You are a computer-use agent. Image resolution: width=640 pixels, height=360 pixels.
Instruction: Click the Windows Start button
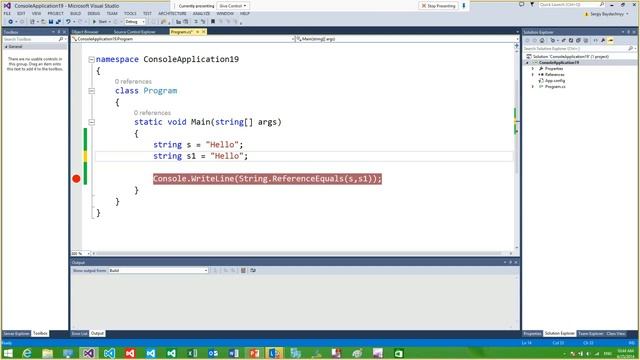point(8,353)
